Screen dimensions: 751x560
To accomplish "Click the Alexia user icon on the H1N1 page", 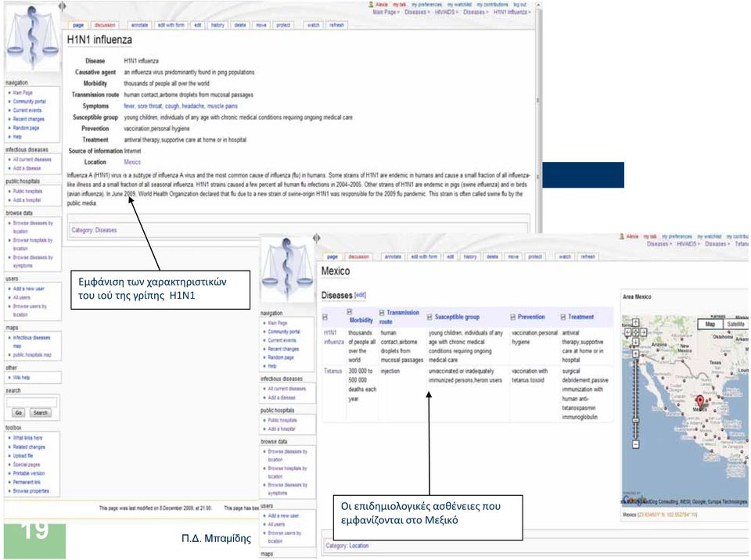I will click(x=371, y=5).
